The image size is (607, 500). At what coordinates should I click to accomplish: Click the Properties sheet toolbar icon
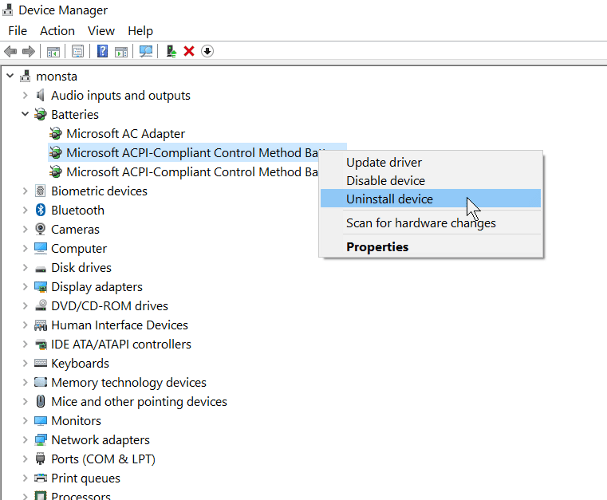78,51
